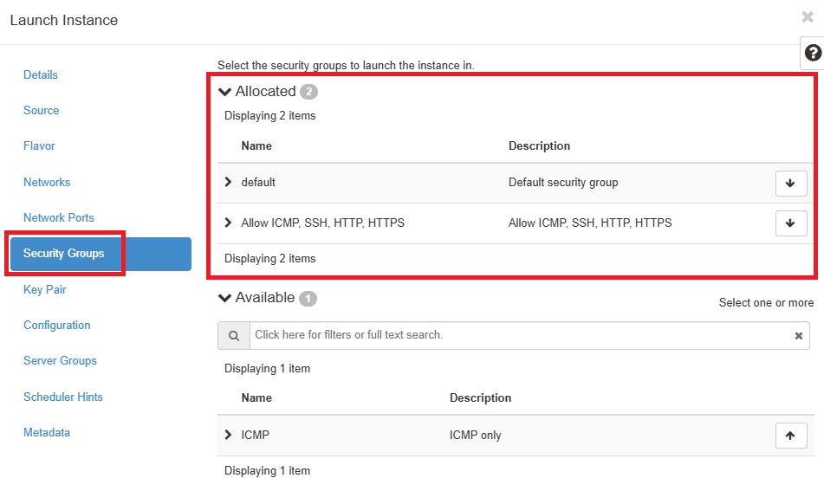
Task: Select the Security Groups step
Action: coord(101,254)
